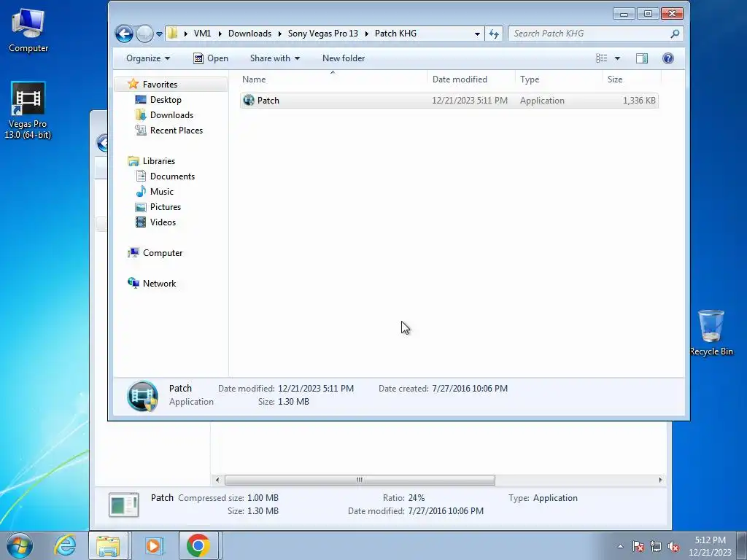Viewport: 747px width, 560px height.
Task: Select Computer in the navigation pane
Action: tap(163, 253)
